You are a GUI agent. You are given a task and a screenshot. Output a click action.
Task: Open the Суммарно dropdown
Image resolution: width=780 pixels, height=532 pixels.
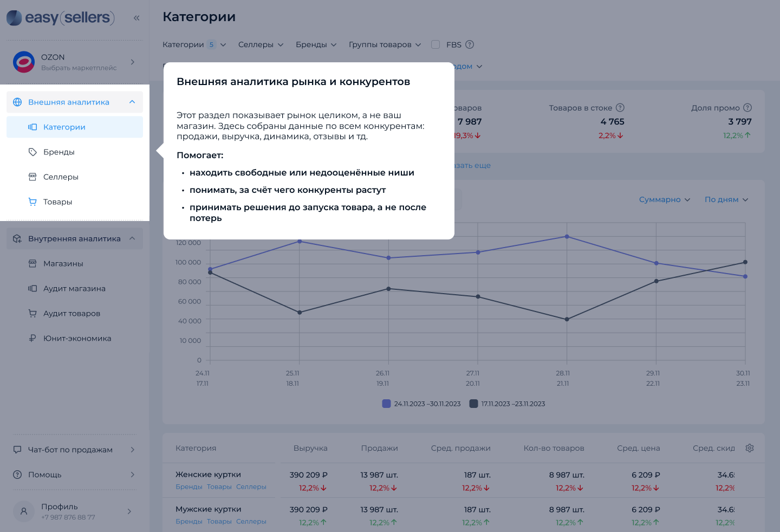point(665,199)
